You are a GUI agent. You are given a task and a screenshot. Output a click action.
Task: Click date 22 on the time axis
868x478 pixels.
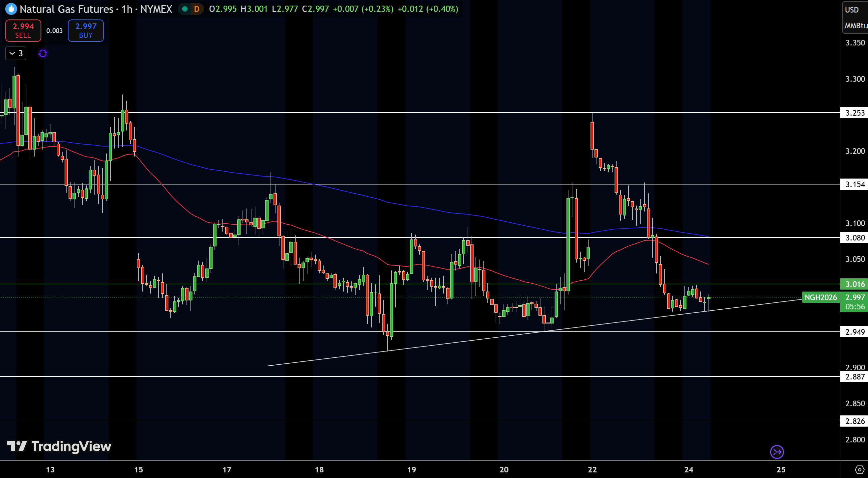[592, 469]
